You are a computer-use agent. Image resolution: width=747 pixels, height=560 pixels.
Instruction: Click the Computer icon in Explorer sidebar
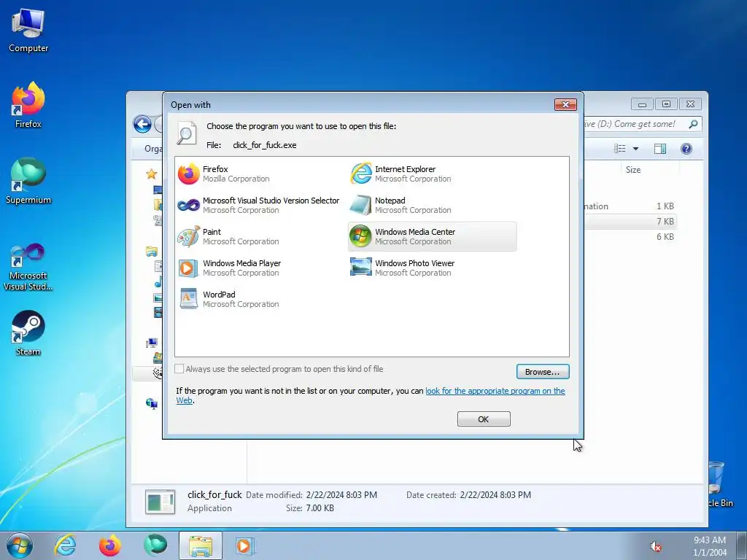152,343
